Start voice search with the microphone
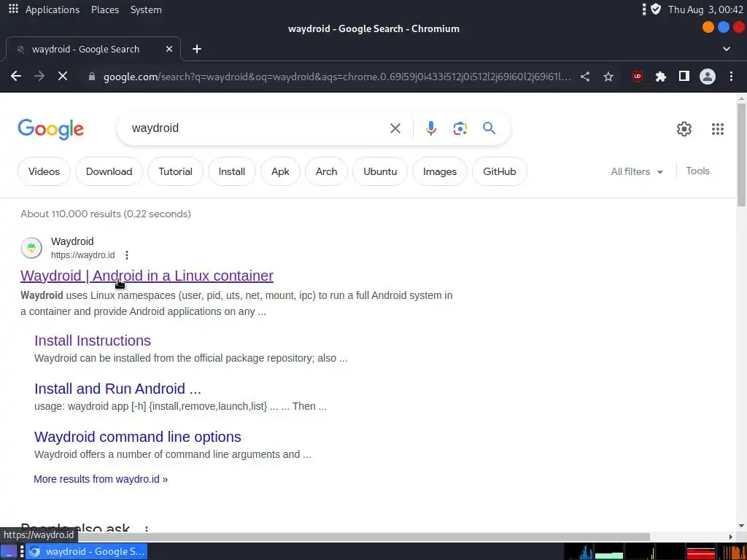Viewport: 747px width, 560px height. pos(430,128)
